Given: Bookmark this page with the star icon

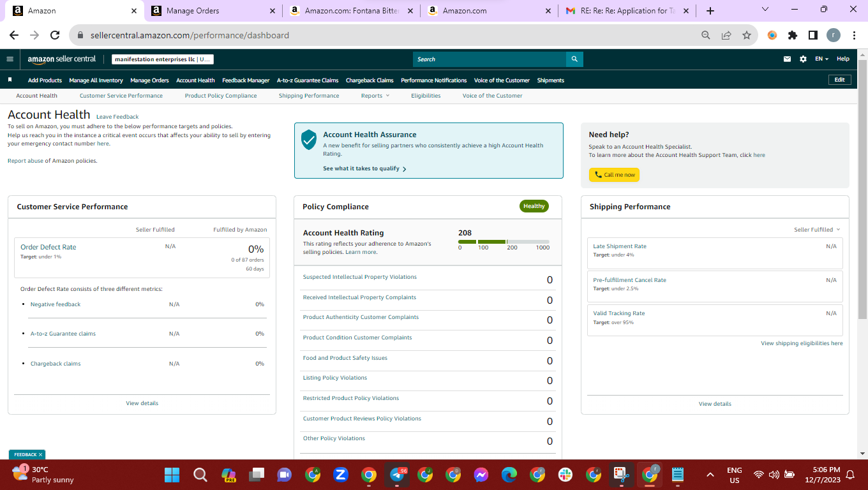Looking at the screenshot, I should coord(746,36).
